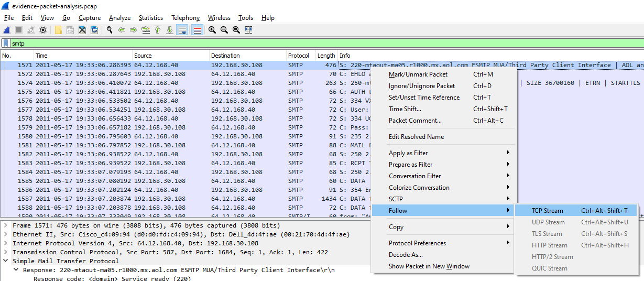644x281 pixels.
Task: Open the Edit menu
Action: [27, 18]
